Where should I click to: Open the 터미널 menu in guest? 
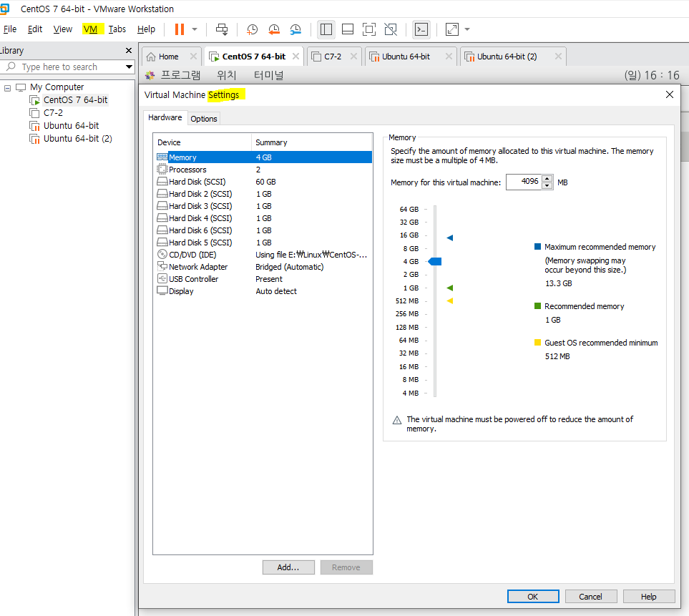coord(269,75)
